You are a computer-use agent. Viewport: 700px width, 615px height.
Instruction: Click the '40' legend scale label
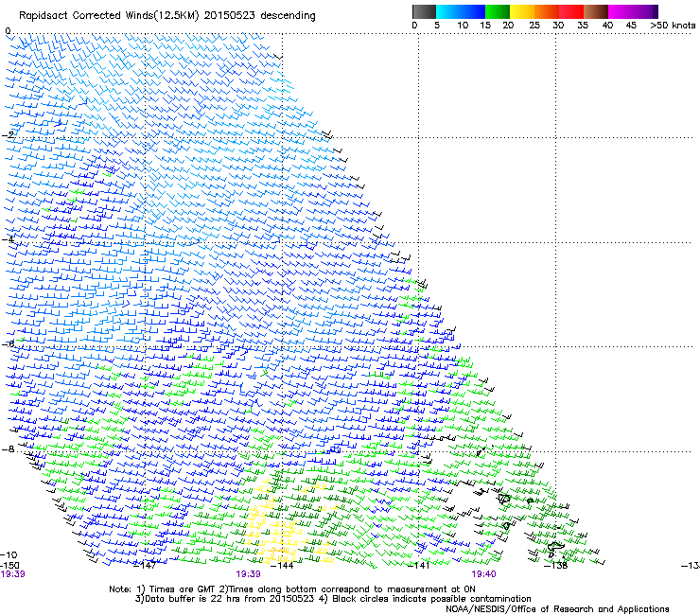(x=607, y=26)
